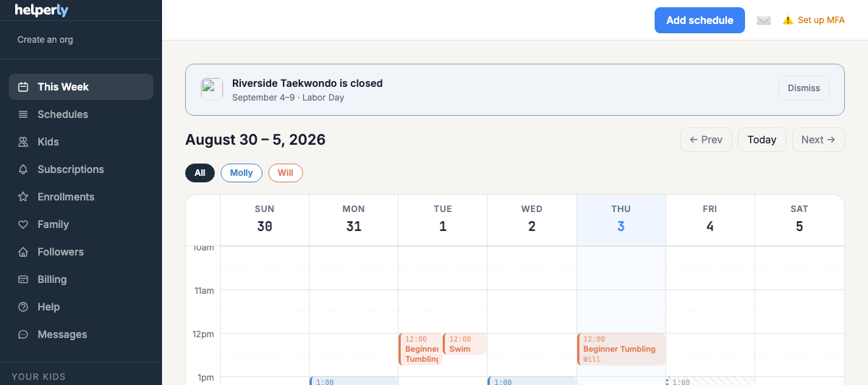Click the WED 2 day header
Image resolution: width=868 pixels, height=385 pixels.
coord(532,219)
